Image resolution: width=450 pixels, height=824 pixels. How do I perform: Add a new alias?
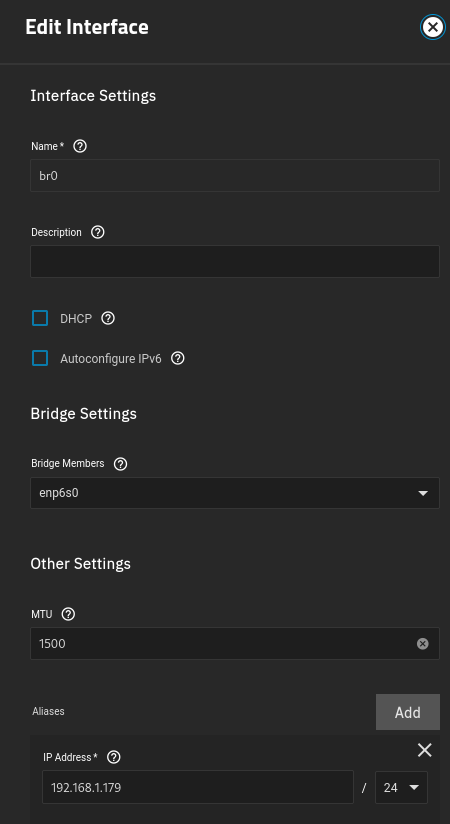[x=408, y=712]
